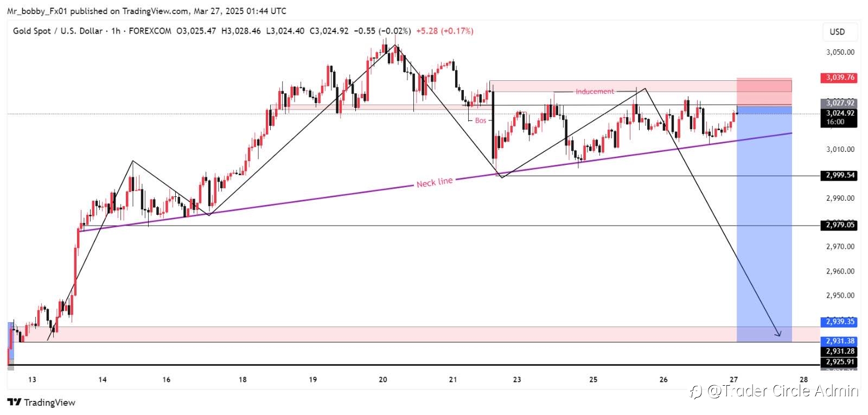Click the 3,010.00 price axis tick
Viewport: 868px width, 415px height.
840,149
